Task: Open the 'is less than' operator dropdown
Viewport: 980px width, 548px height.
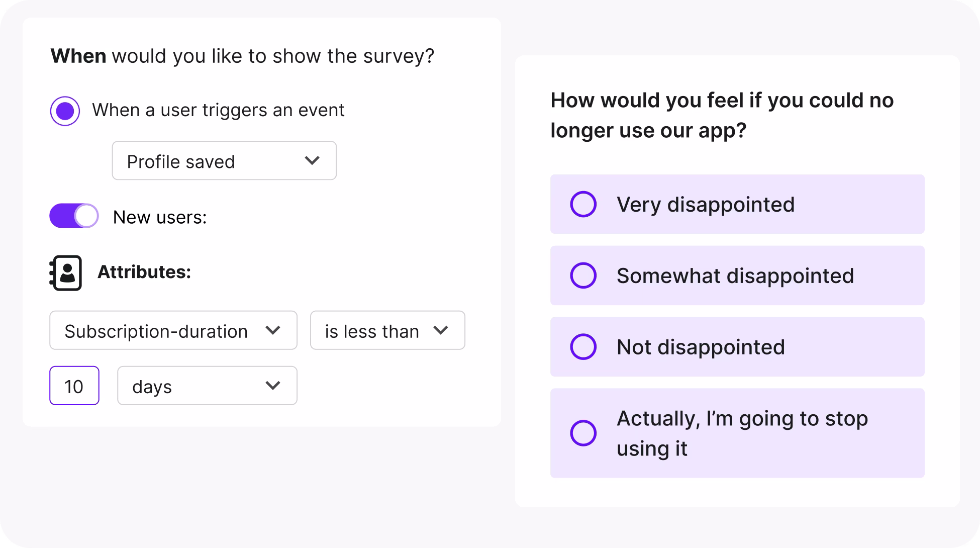Action: pos(387,331)
